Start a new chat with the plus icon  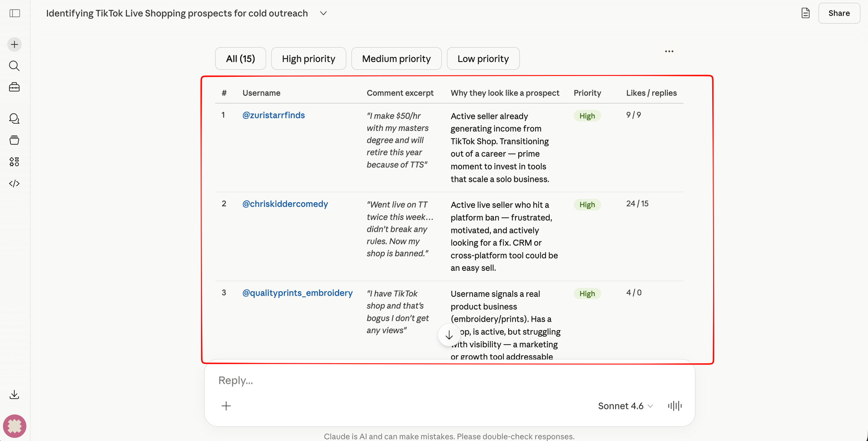click(14, 44)
